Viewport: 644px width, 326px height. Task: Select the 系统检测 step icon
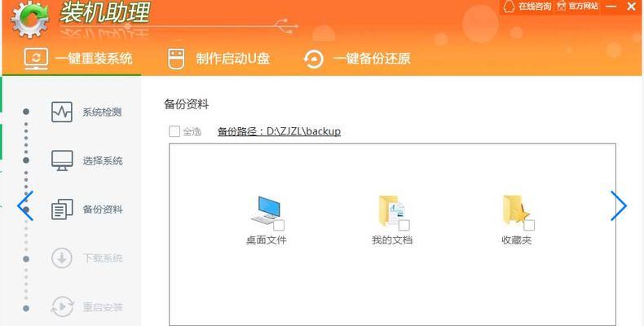[x=62, y=112]
